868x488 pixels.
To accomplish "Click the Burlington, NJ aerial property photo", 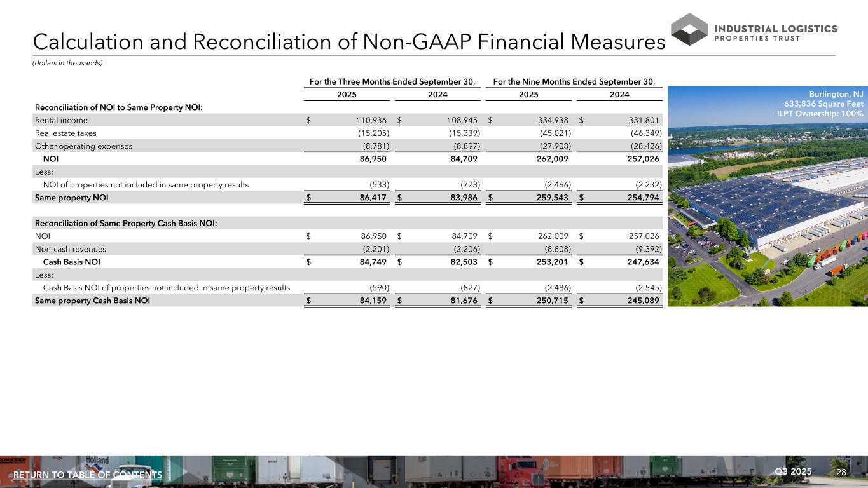I will (766, 210).
